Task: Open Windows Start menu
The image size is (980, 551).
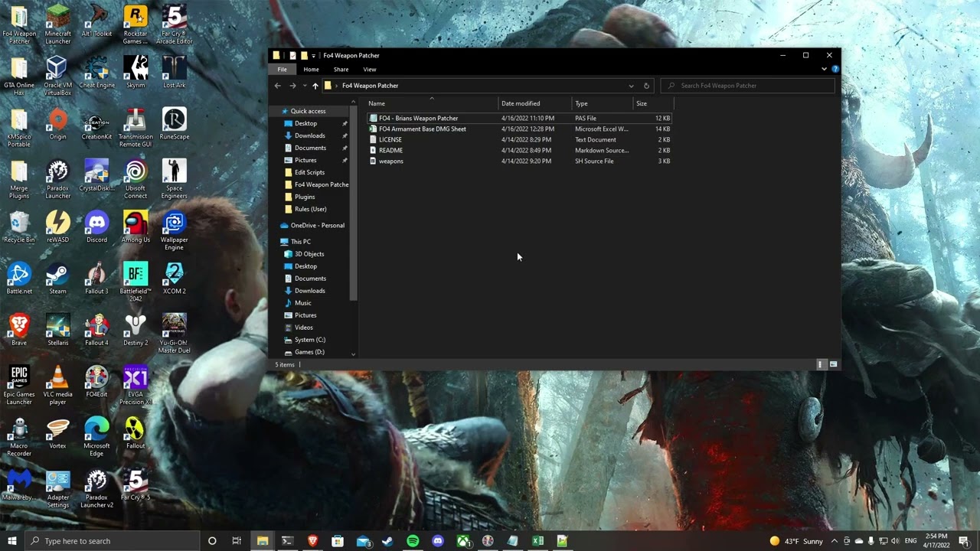Action: 11,541
